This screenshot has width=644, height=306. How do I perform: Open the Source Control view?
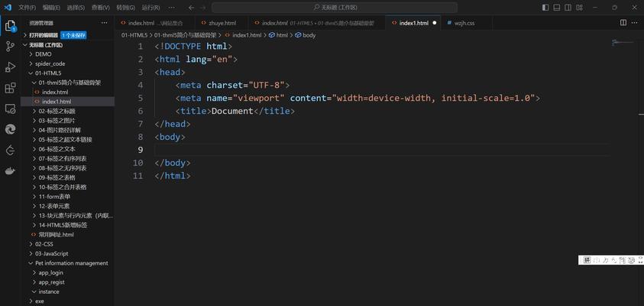tap(10, 47)
